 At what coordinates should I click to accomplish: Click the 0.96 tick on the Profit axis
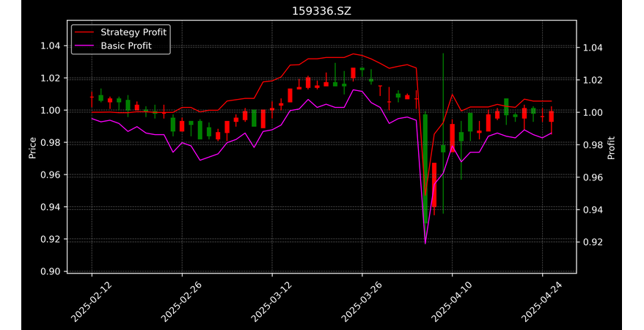[x=593, y=177]
